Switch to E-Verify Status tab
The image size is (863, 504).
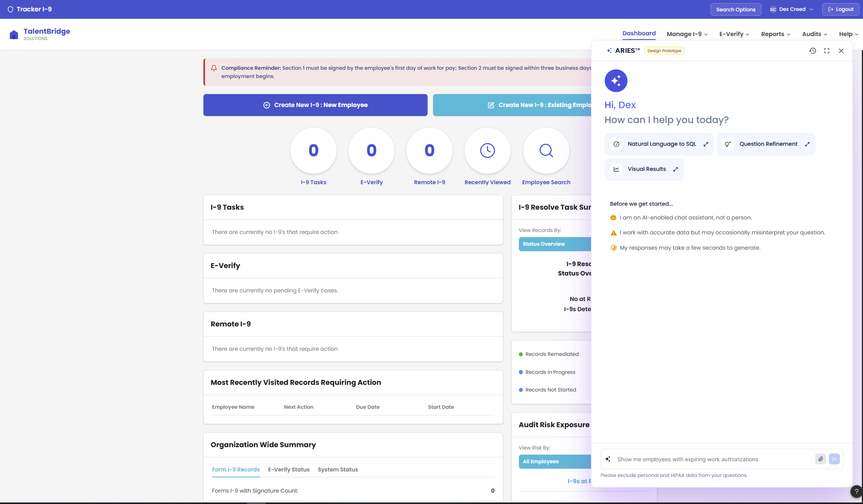pyautogui.click(x=288, y=470)
